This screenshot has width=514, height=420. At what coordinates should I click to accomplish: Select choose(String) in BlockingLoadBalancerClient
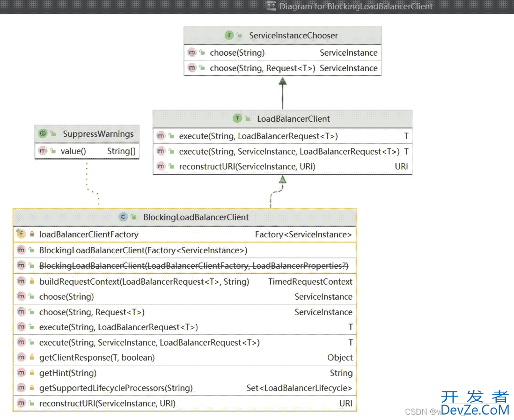(x=184, y=296)
